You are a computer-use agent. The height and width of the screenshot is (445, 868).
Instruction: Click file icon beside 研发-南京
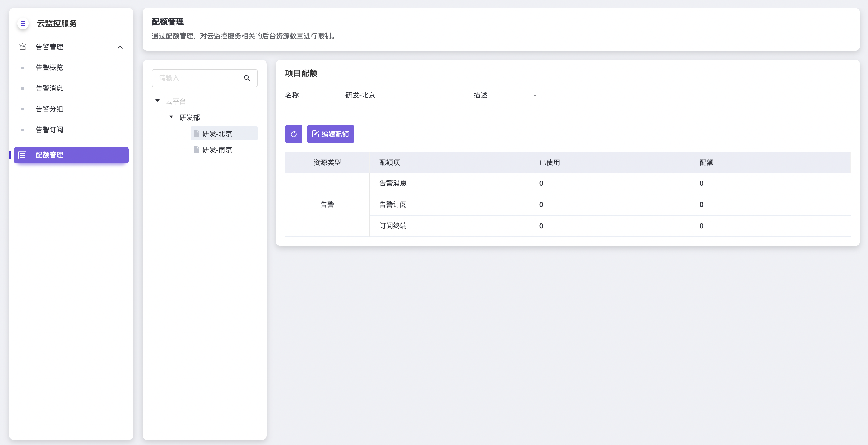[196, 150]
